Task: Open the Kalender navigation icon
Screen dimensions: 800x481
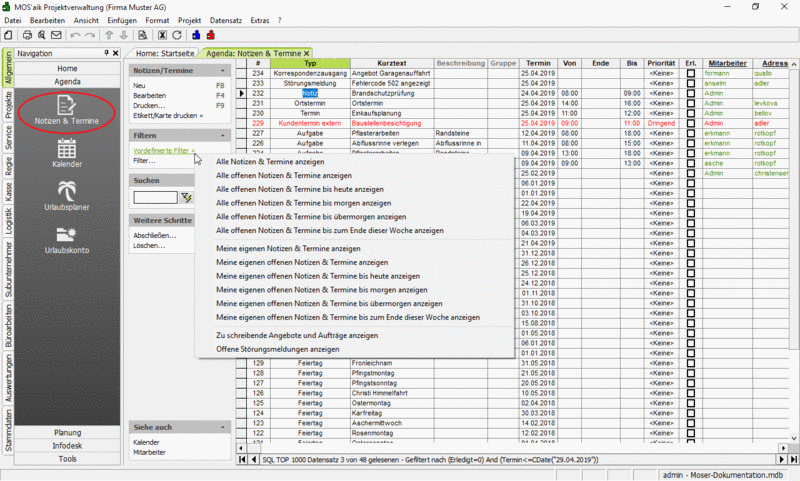Action: coord(66,153)
